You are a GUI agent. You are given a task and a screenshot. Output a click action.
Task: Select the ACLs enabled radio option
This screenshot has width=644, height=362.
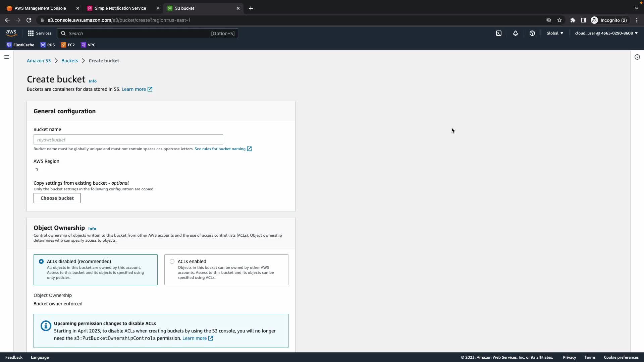point(172,261)
